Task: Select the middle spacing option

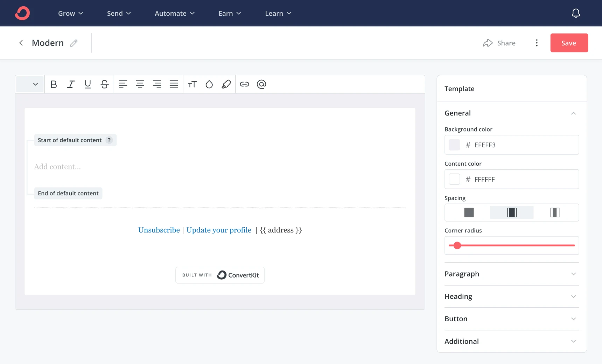Action: coord(512,212)
